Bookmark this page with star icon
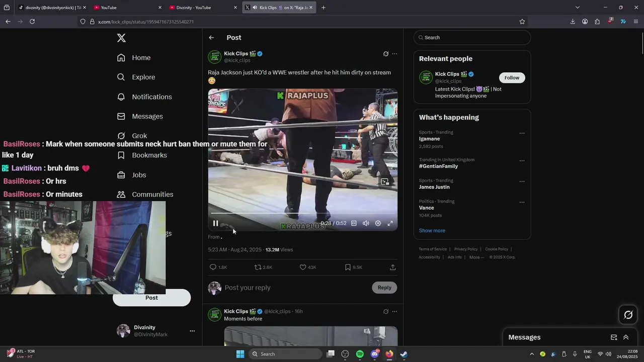This screenshot has height=362, width=644. tap(522, 22)
